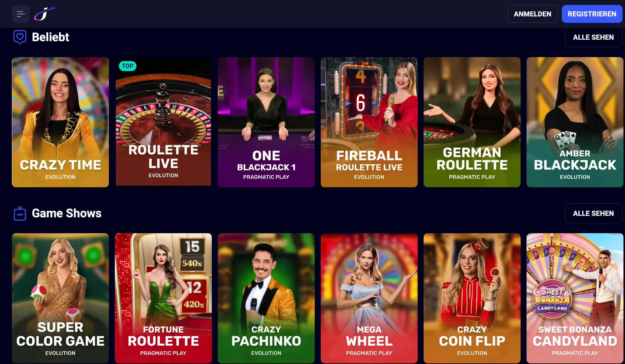This screenshot has width=625, height=364.
Task: Click ANMELDEN to log in
Action: click(533, 14)
